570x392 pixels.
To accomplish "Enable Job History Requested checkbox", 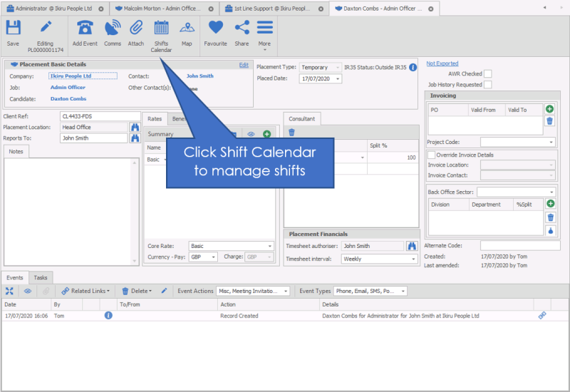I will point(488,85).
